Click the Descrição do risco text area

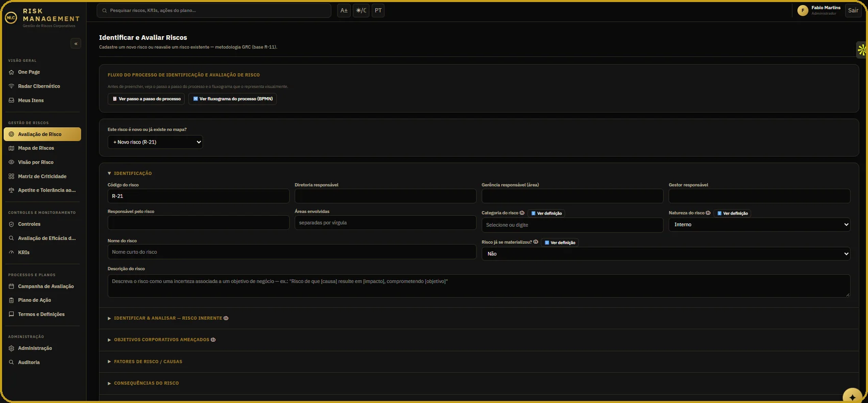tap(479, 286)
